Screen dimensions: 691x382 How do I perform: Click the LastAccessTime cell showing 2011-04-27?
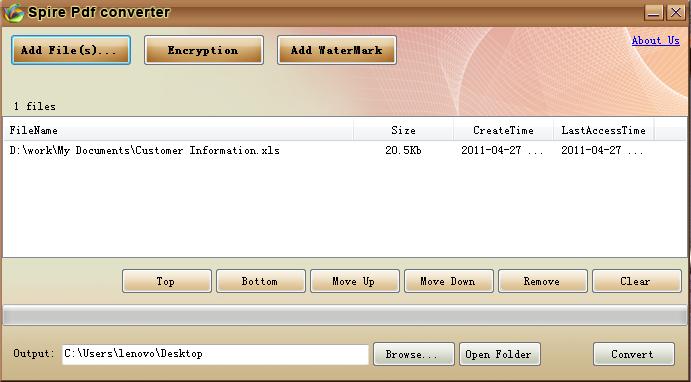(x=602, y=150)
